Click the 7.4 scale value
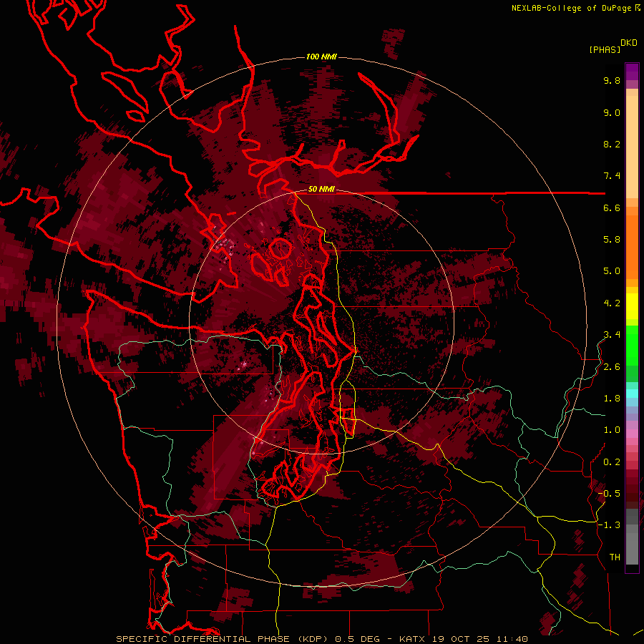This screenshot has height=644, width=644. tap(612, 176)
